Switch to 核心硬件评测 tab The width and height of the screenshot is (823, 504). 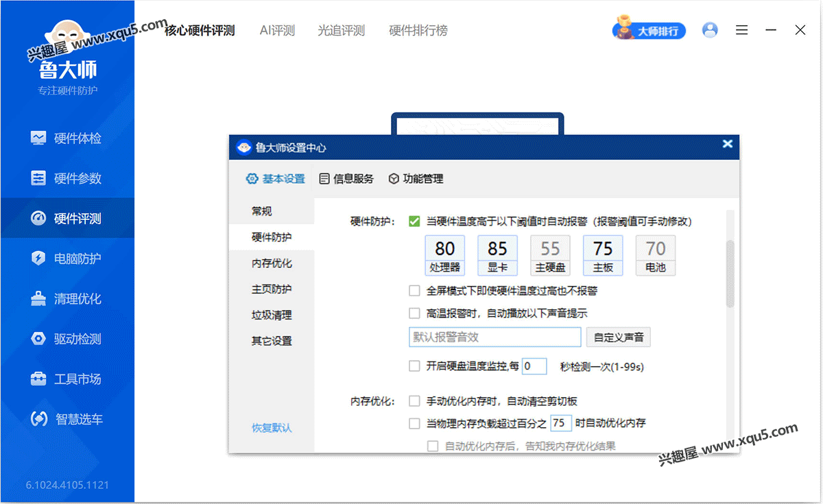click(x=200, y=30)
